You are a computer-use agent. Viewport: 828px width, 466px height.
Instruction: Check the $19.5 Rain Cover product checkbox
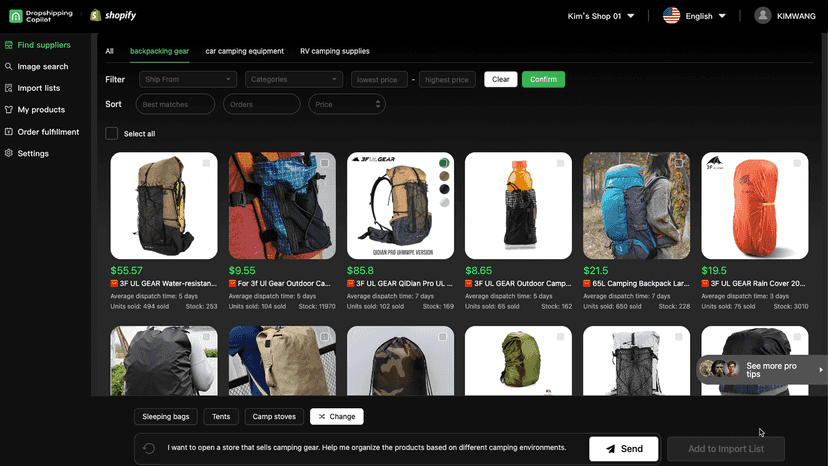(x=797, y=163)
